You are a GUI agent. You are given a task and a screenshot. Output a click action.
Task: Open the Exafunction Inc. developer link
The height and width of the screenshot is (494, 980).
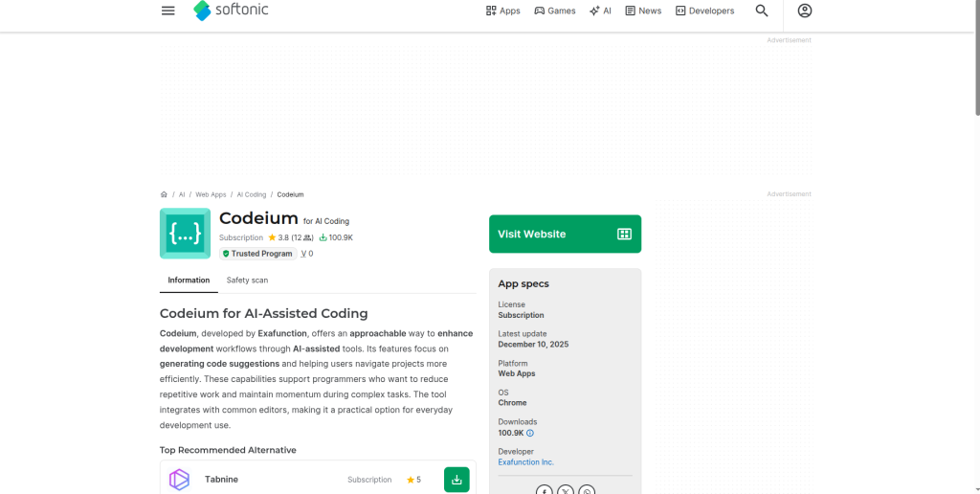click(x=525, y=462)
